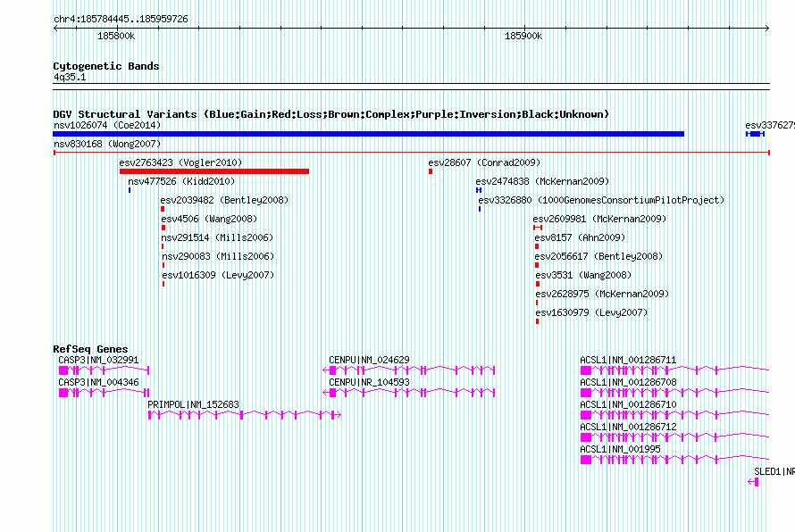Open the ACSL1|NM_001286710 transcript label
The height and width of the screenshot is (532, 795).
628,404
